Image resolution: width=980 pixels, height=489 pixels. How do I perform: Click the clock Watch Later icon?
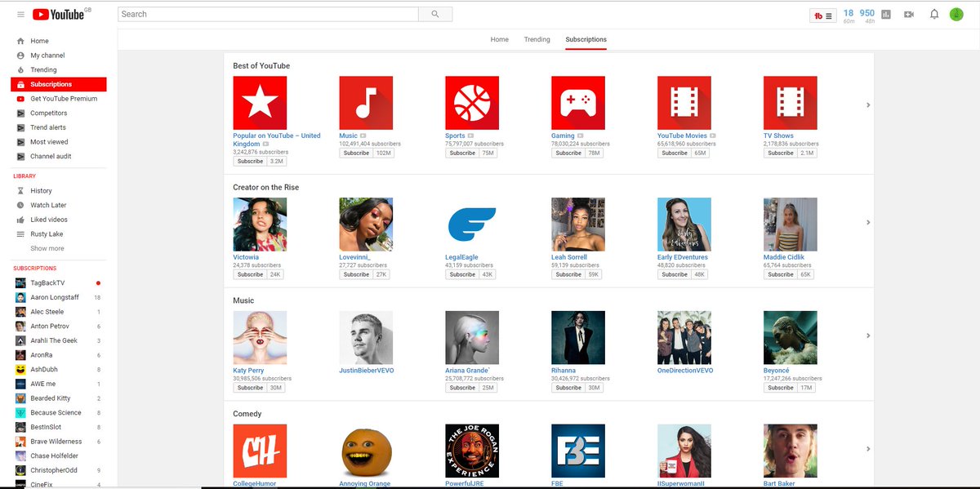point(20,206)
